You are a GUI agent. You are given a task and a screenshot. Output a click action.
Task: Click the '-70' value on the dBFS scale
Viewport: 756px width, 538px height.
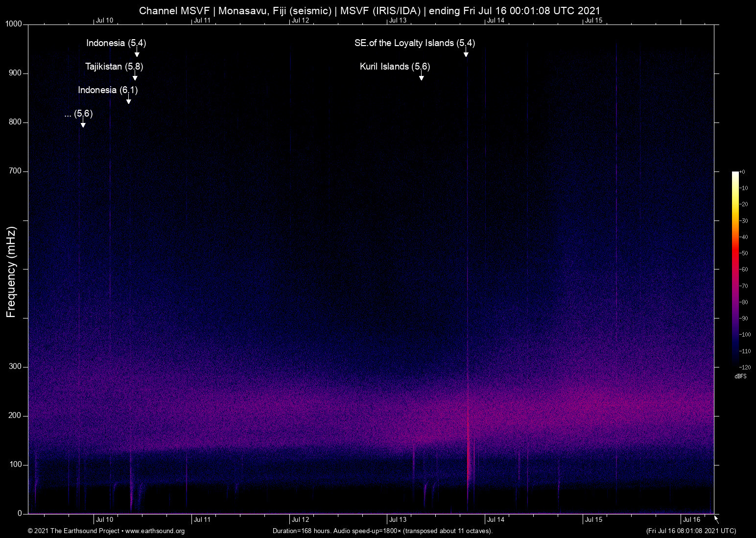(x=743, y=286)
